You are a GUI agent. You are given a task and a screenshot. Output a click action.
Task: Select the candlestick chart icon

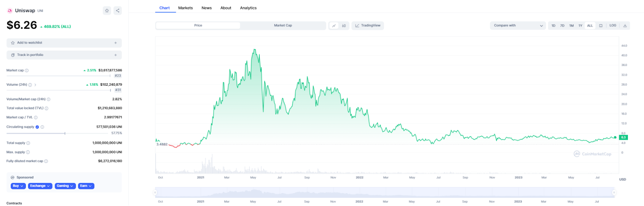344,25
